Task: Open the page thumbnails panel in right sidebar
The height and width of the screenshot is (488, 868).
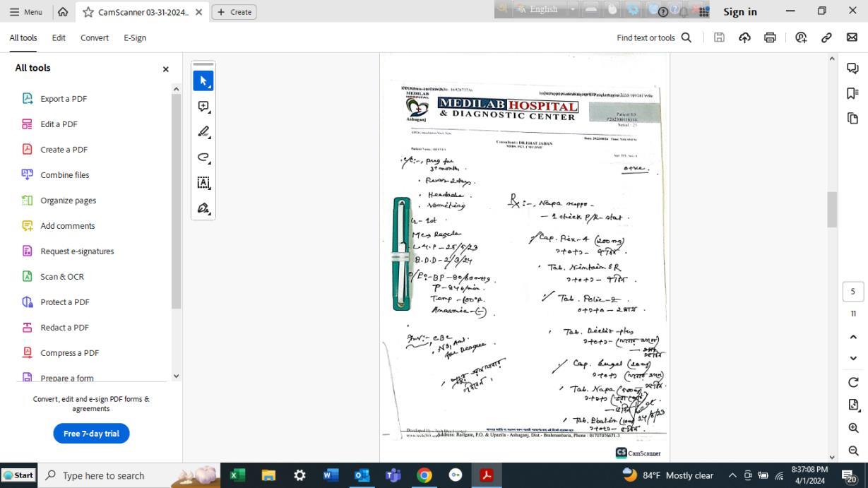Action: point(852,118)
